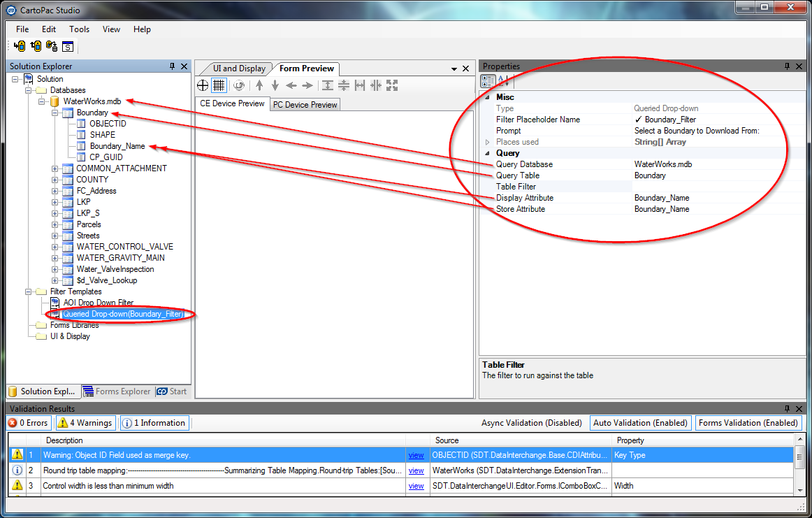Switch to the UI and Display tab
812x518 pixels.
tap(239, 69)
